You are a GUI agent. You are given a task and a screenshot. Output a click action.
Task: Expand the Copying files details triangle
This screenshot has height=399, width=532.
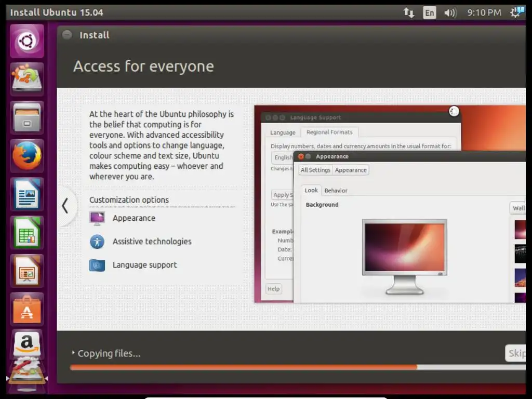click(x=73, y=353)
